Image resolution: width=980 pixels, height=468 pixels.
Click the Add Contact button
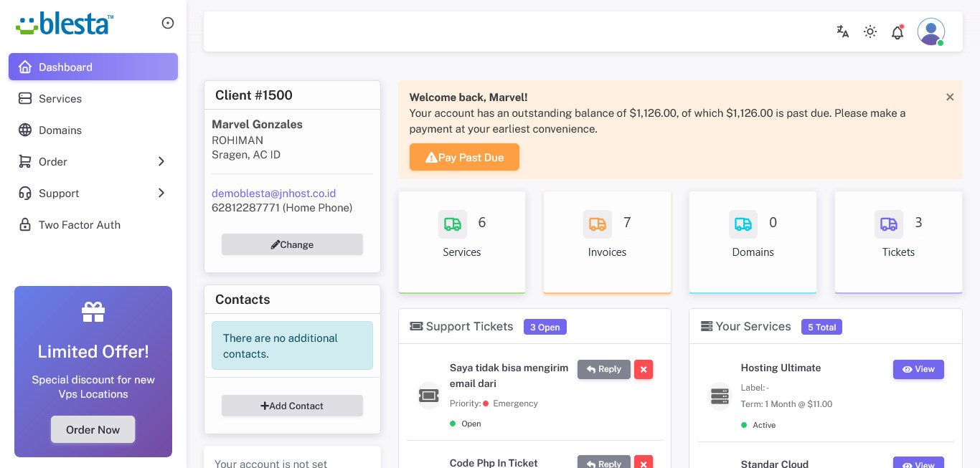[292, 406]
